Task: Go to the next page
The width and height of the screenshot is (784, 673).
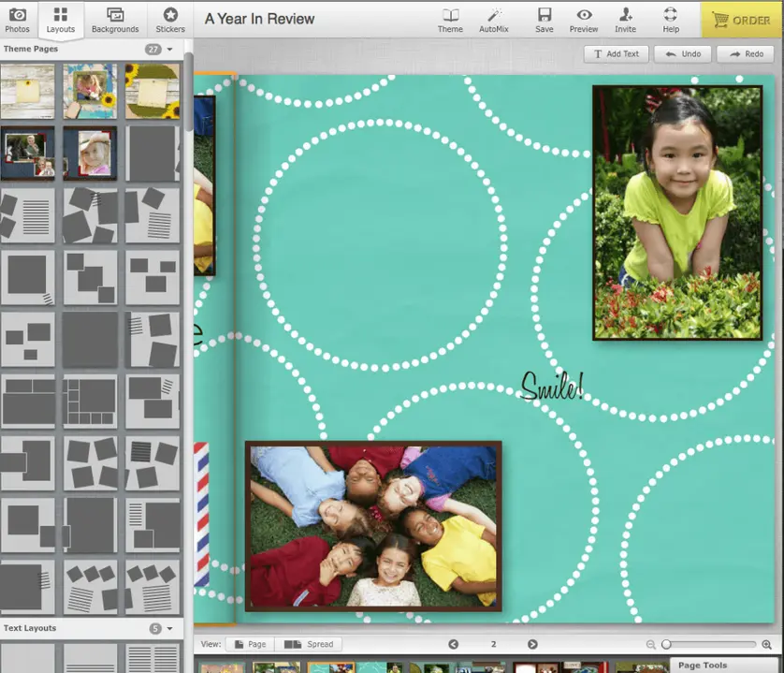Action: 532,644
